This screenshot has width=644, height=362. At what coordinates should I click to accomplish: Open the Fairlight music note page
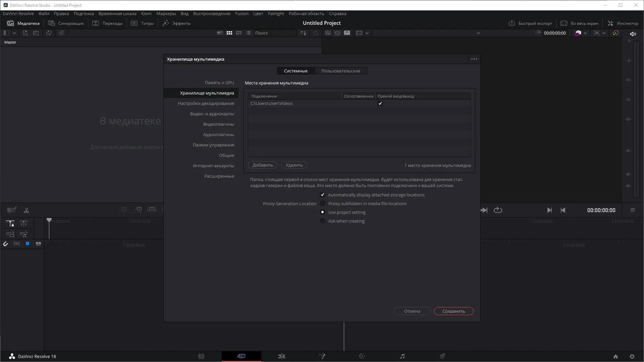point(402,356)
